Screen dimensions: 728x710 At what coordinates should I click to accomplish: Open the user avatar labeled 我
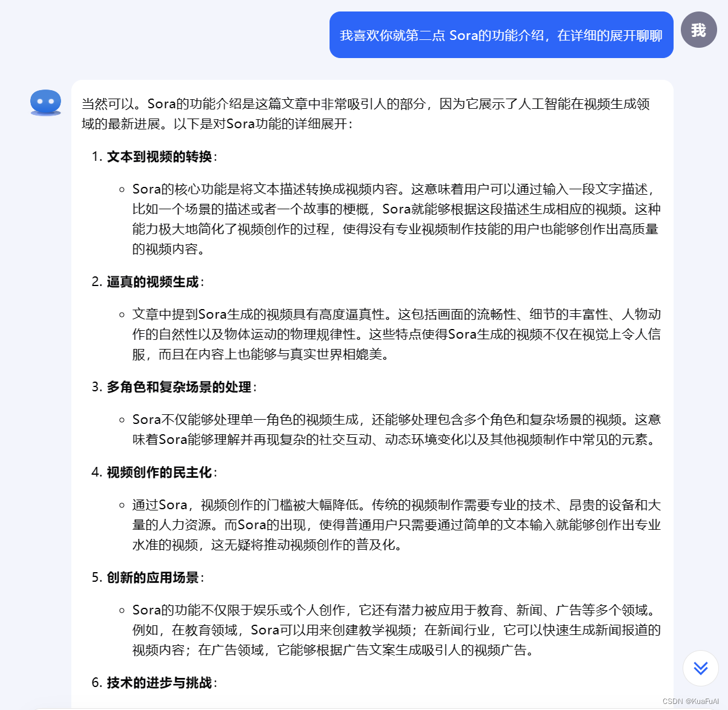699,30
